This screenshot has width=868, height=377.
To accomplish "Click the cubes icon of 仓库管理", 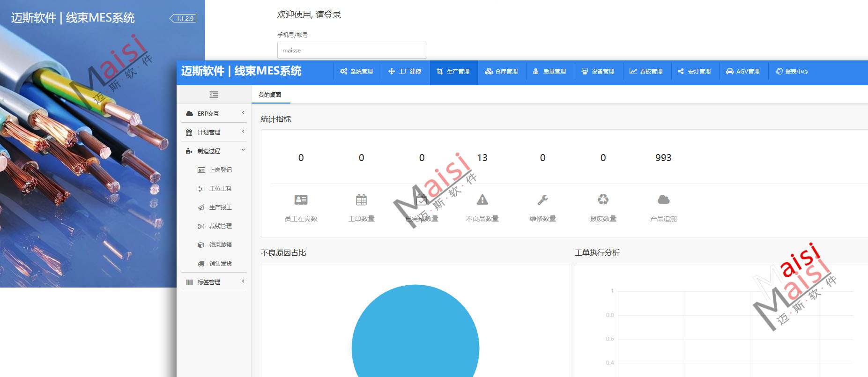I will pos(489,71).
